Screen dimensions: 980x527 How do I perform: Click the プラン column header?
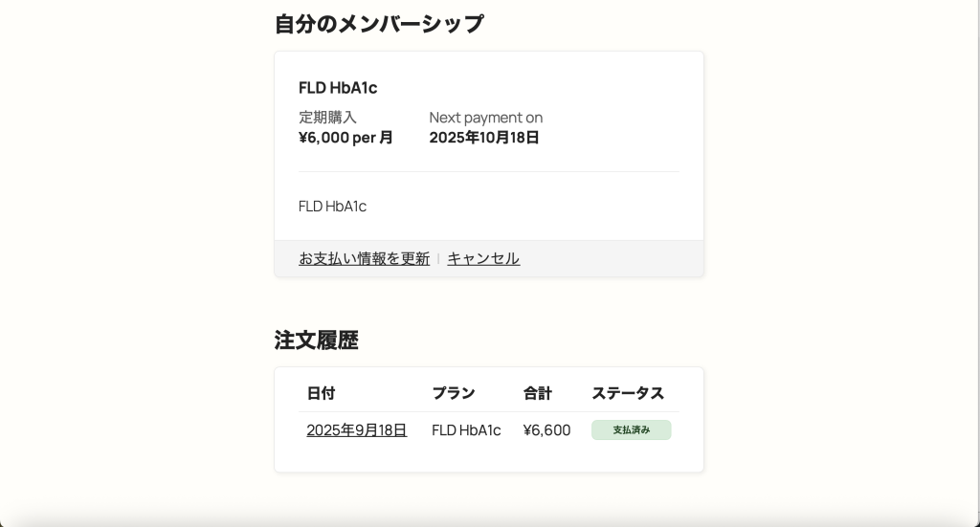(x=453, y=393)
